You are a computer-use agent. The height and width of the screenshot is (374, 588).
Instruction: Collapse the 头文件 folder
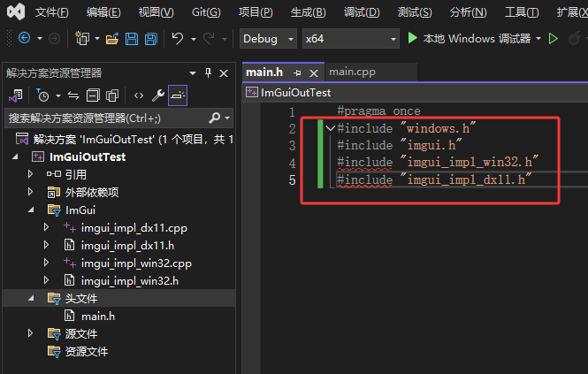(x=31, y=299)
